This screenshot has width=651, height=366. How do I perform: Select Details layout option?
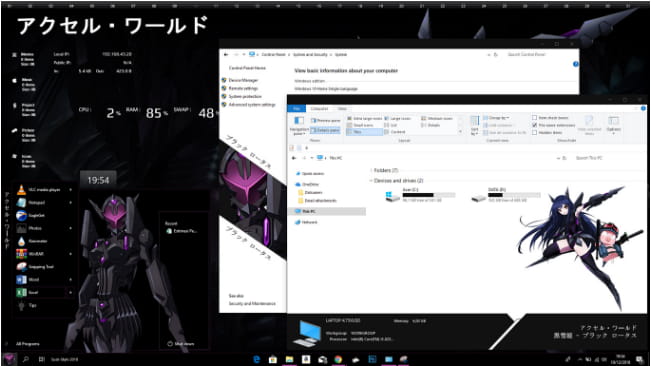point(431,125)
